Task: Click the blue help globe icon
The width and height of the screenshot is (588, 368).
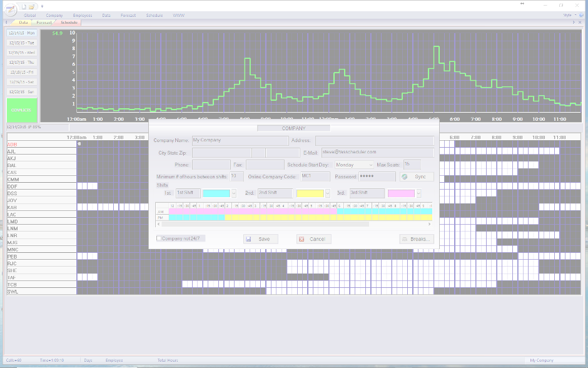Action: (x=582, y=16)
